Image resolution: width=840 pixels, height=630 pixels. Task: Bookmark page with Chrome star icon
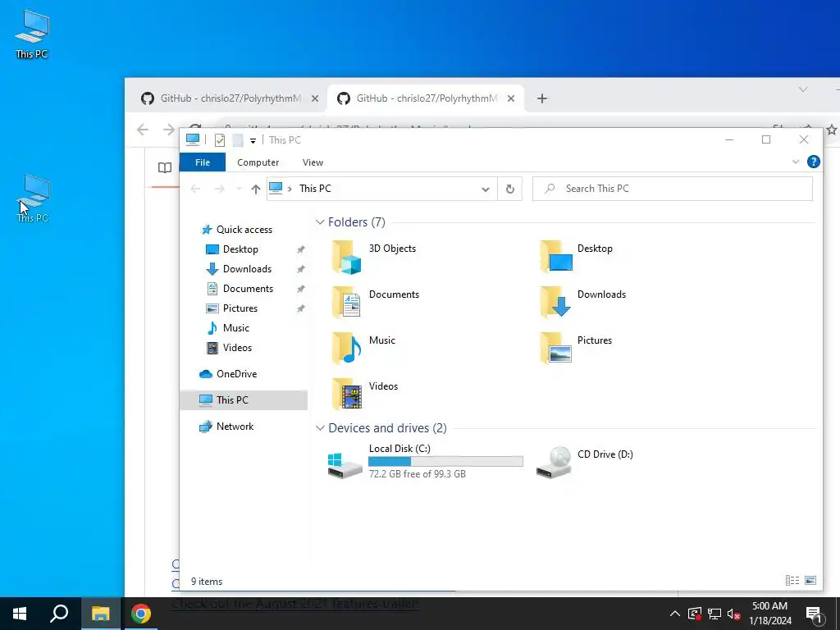832,130
